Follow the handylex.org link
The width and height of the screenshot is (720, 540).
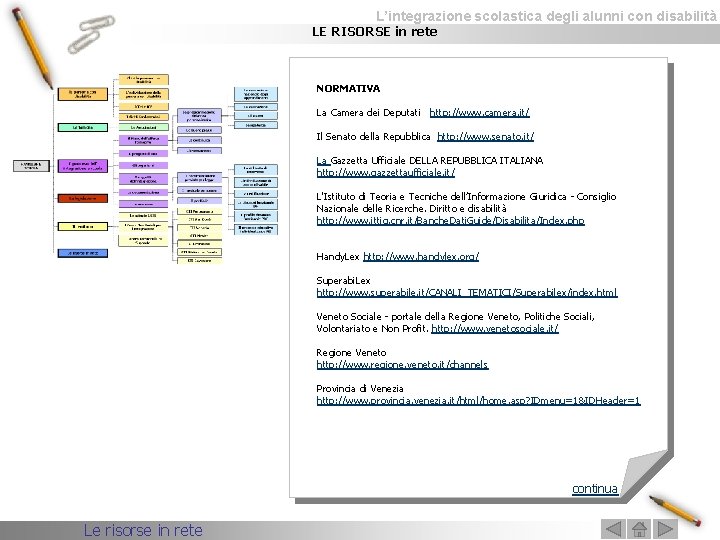pyautogui.click(x=421, y=256)
